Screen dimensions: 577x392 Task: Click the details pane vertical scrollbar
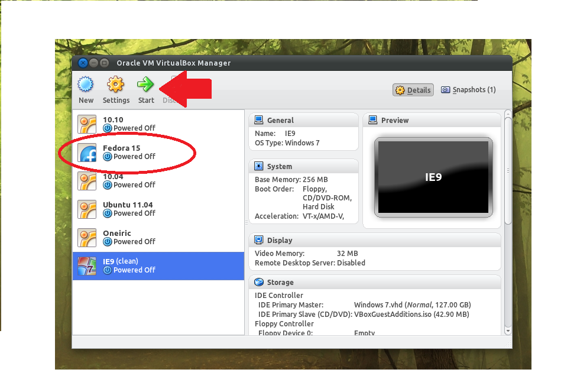(x=508, y=171)
